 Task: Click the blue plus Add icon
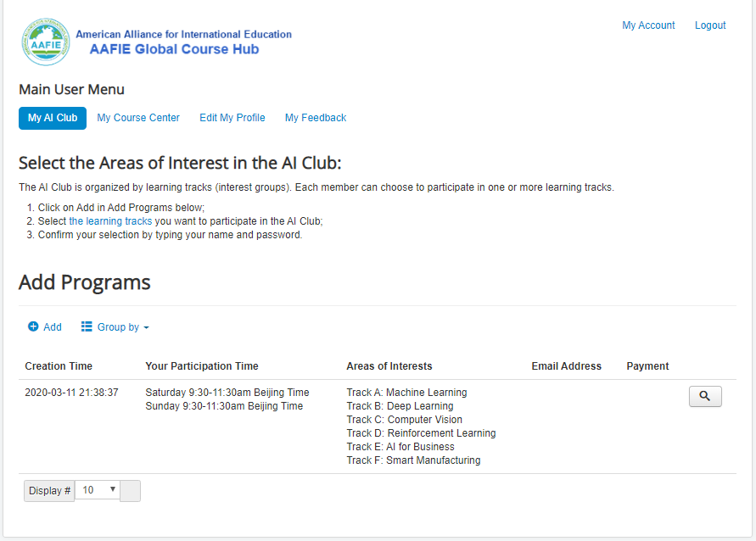coord(33,326)
